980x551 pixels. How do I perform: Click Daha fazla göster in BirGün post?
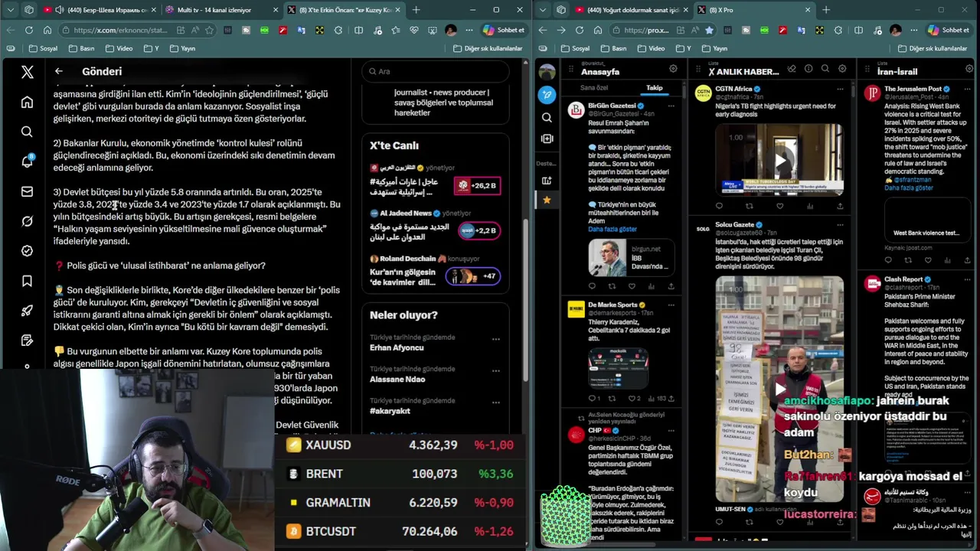point(612,229)
